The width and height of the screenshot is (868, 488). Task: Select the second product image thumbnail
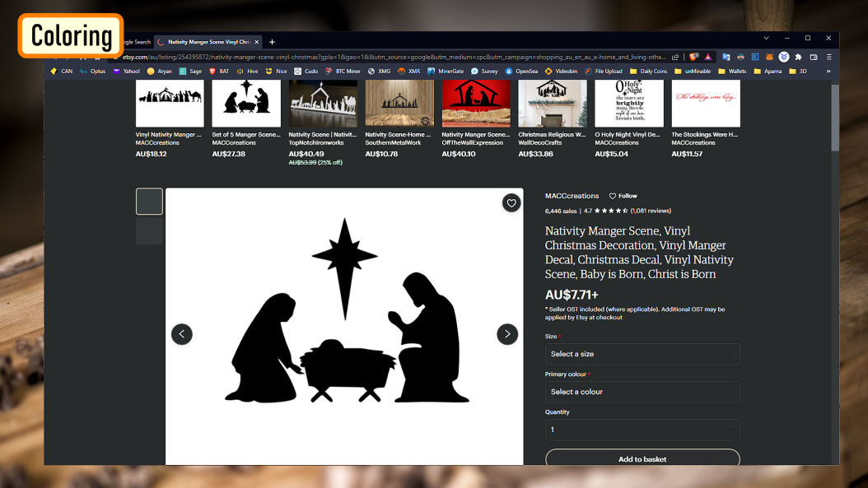click(x=149, y=231)
